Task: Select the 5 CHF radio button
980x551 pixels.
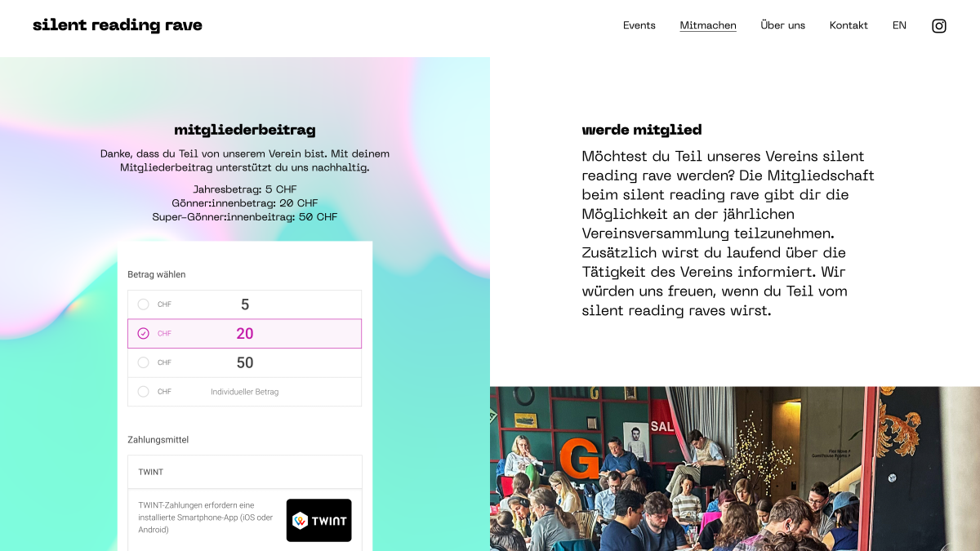Action: coord(144,304)
